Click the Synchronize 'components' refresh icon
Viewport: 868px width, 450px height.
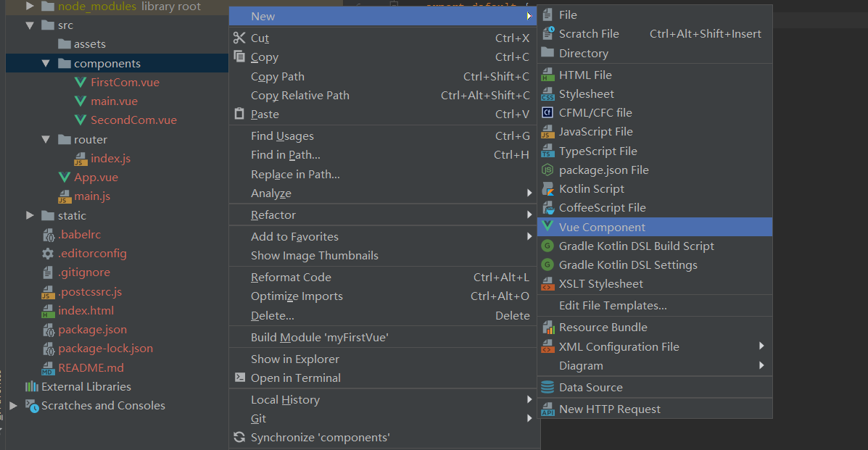coord(239,438)
